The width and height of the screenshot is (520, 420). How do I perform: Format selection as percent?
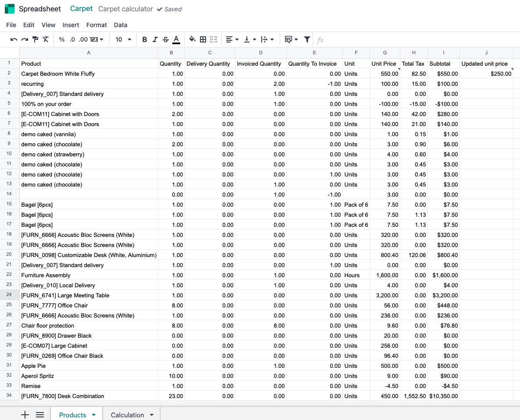pyautogui.click(x=61, y=39)
